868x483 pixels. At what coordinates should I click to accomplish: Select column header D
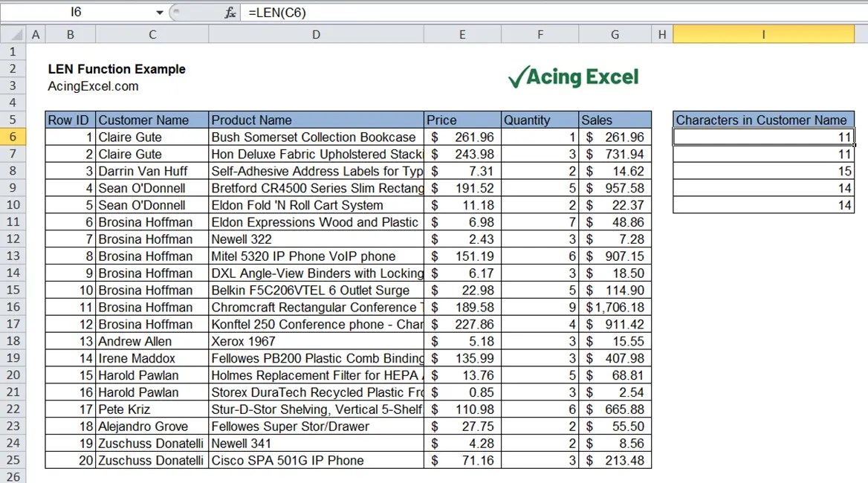click(x=316, y=34)
